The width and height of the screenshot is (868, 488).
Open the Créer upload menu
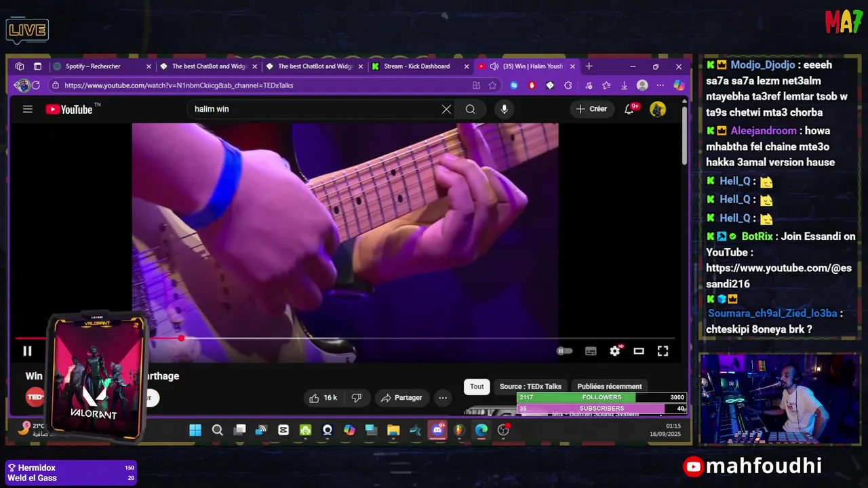tap(591, 109)
